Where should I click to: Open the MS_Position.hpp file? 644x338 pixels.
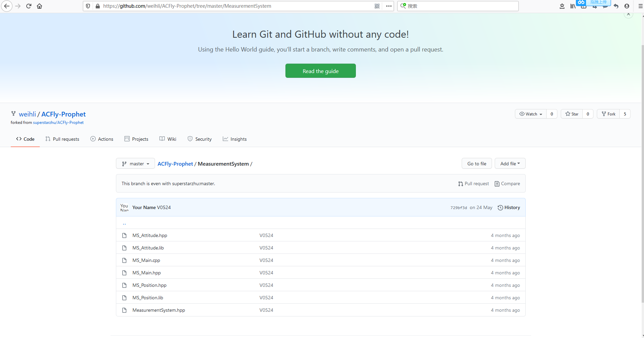(149, 285)
